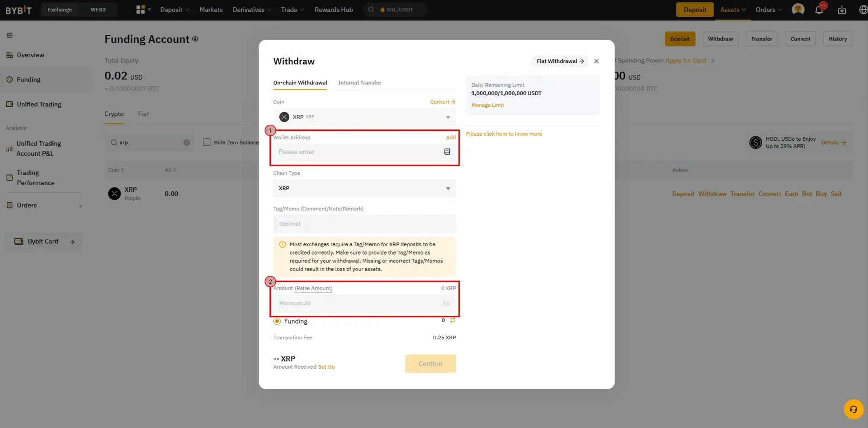Image resolution: width=868 pixels, height=428 pixels.
Task: Toggle Funding Account balance visibility eye
Action: [195, 39]
